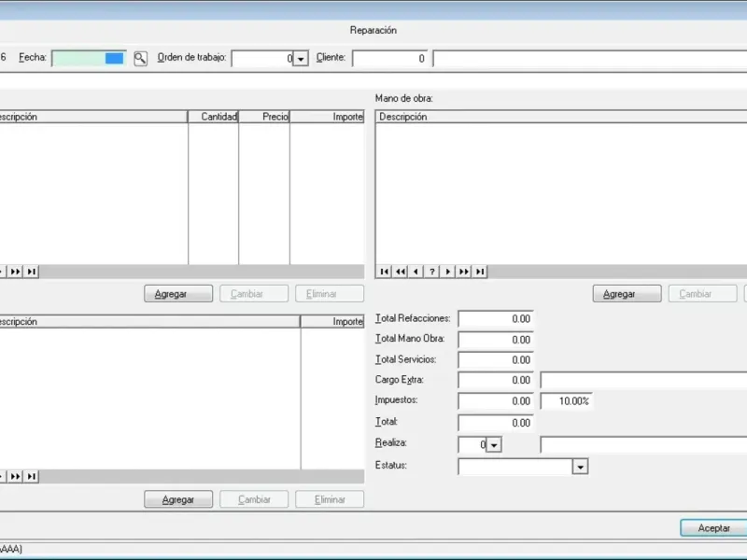Click the Reparación window title text
747x560 pixels.
373,30
